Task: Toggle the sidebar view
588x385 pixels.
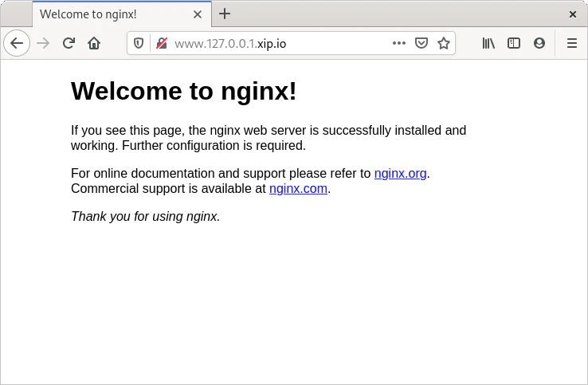Action: [x=514, y=44]
